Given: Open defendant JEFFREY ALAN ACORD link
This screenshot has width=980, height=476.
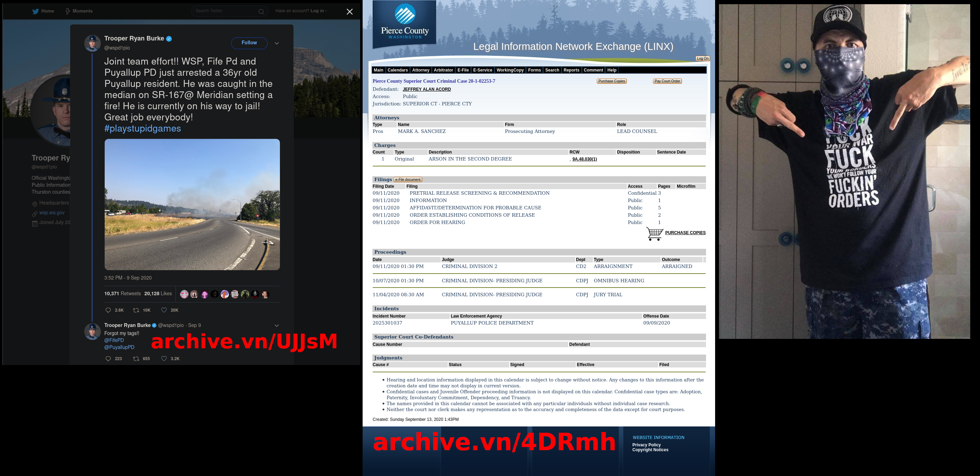Looking at the screenshot, I should [x=426, y=89].
